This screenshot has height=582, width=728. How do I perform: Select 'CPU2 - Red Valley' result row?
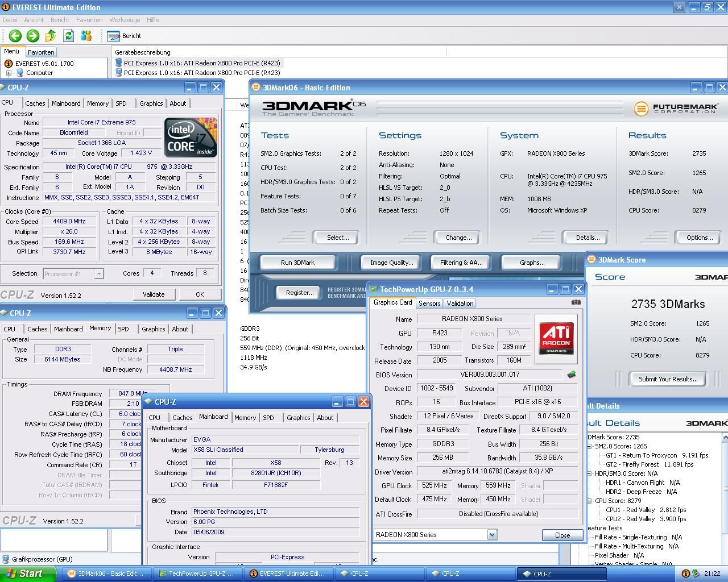(x=646, y=519)
